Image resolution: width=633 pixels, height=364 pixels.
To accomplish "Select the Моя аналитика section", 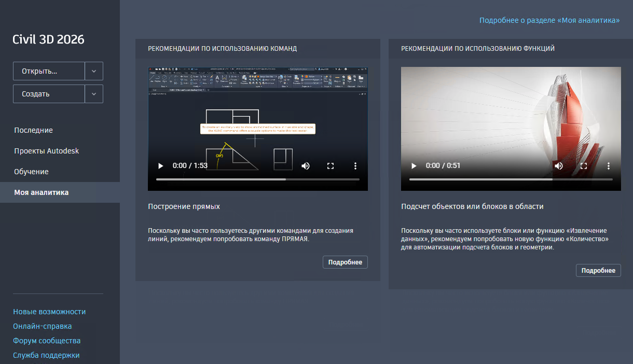I will [x=60, y=192].
